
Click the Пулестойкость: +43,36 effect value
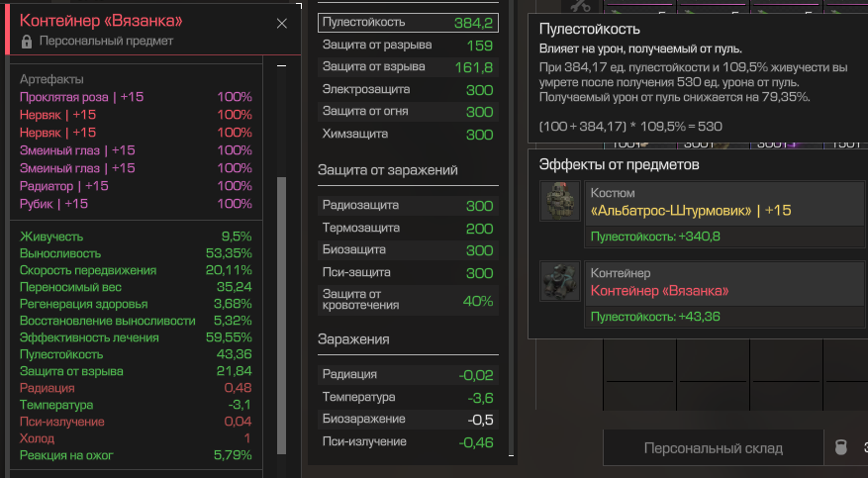coord(655,317)
